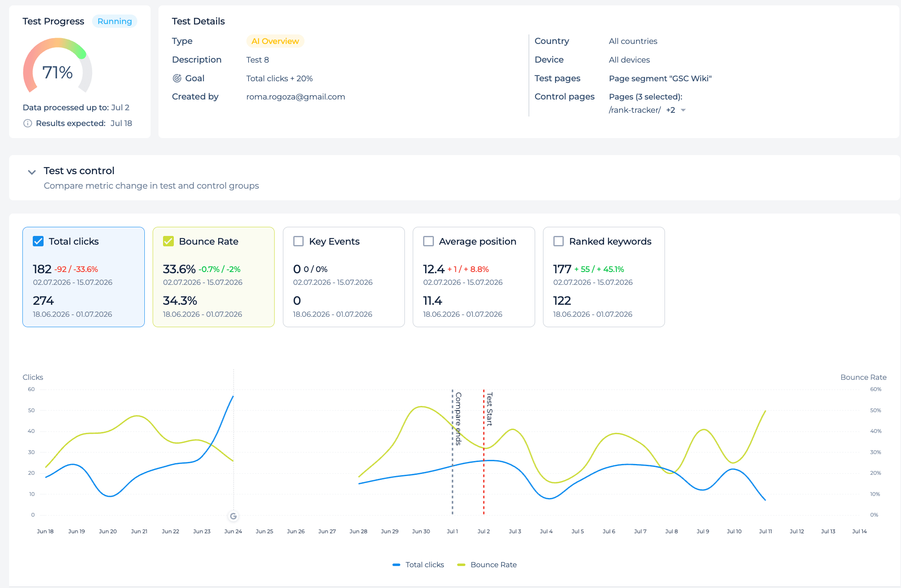Click the Test vs control heading
Viewport: 901px width, 588px height.
(x=79, y=171)
